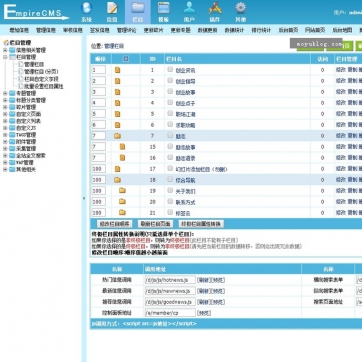This screenshot has height=362, width=362.
Task: Click the EmpireCMS logo
Action: coord(35,12)
